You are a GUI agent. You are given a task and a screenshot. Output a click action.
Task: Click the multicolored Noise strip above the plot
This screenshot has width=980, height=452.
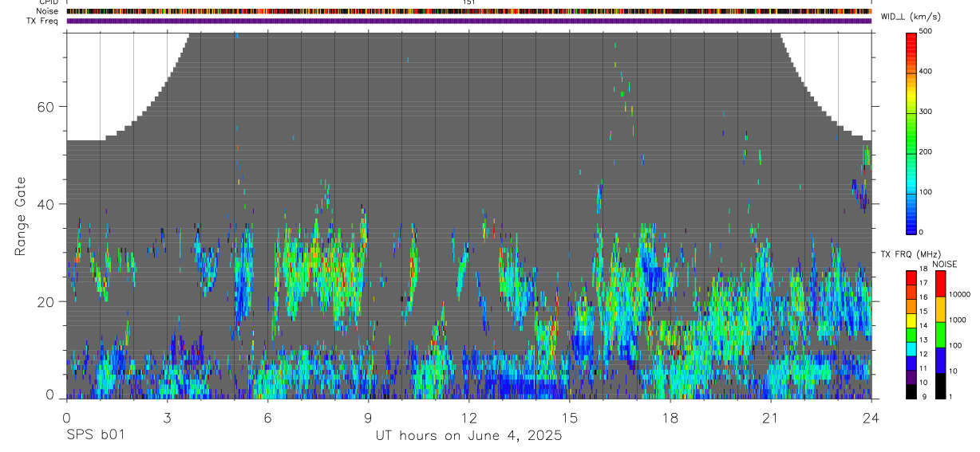pyautogui.click(x=469, y=11)
